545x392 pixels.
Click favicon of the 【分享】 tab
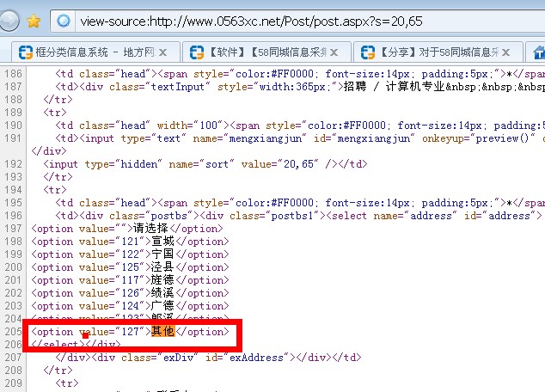coord(370,52)
